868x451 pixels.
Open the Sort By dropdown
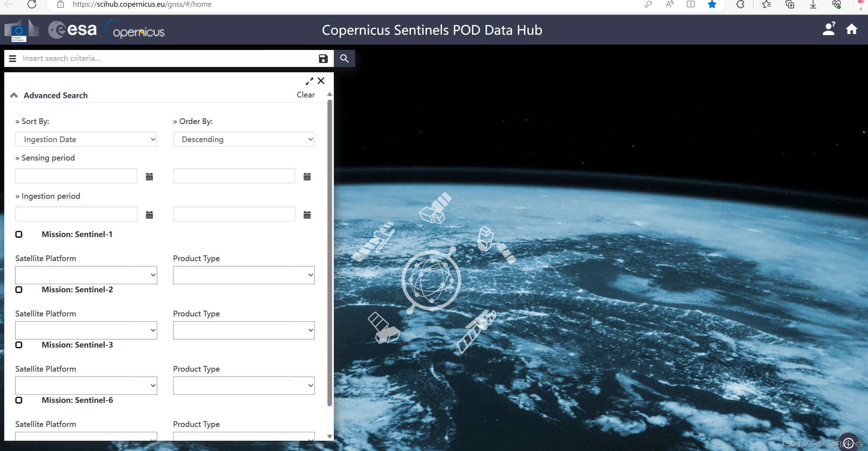coord(86,139)
